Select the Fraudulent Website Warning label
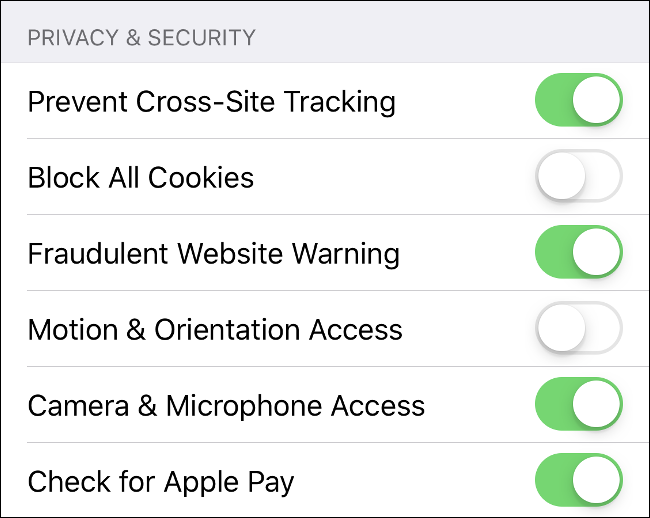The height and width of the screenshot is (518, 650). (213, 253)
